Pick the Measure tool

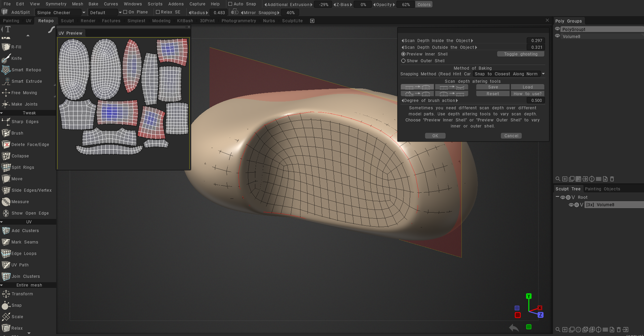tap(20, 202)
